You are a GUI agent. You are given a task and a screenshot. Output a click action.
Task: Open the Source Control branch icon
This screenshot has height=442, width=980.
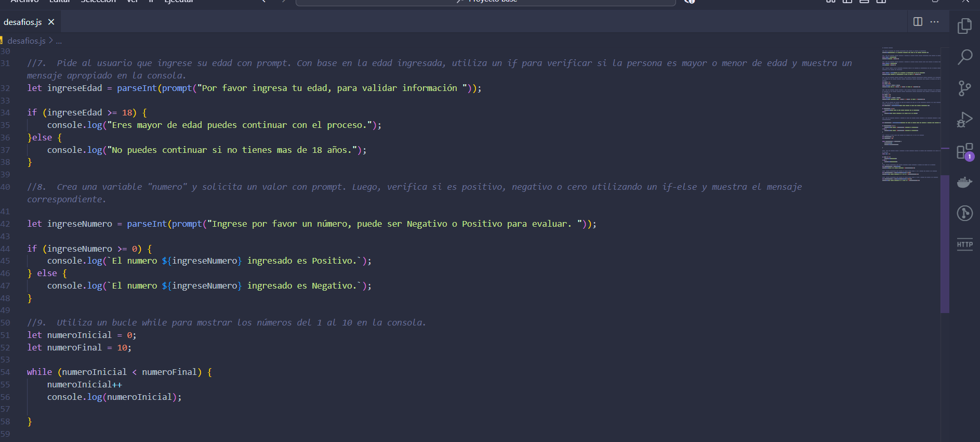(x=965, y=88)
